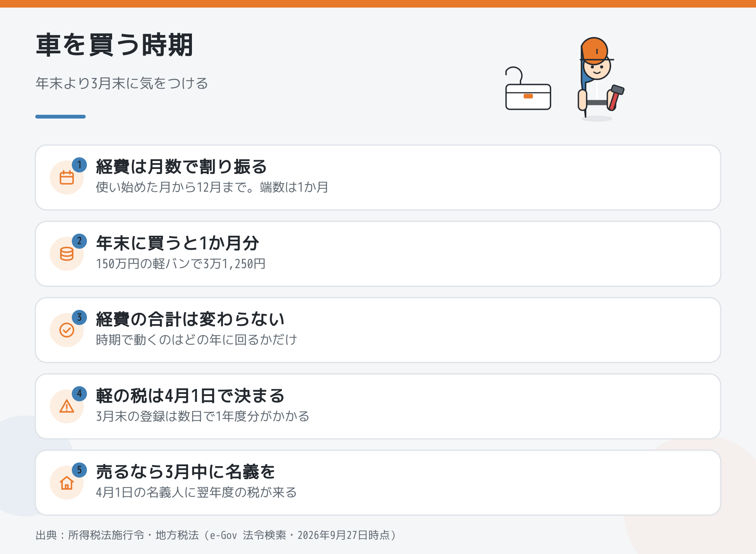
Task: Select the heading 年末に買うと1か月分
Action: pyautogui.click(x=177, y=243)
